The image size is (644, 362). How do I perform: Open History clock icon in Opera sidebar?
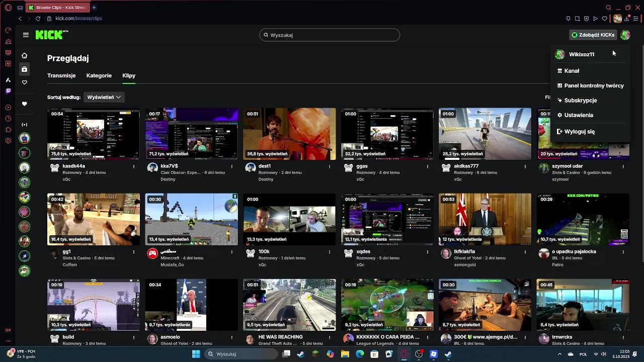pos(8,119)
